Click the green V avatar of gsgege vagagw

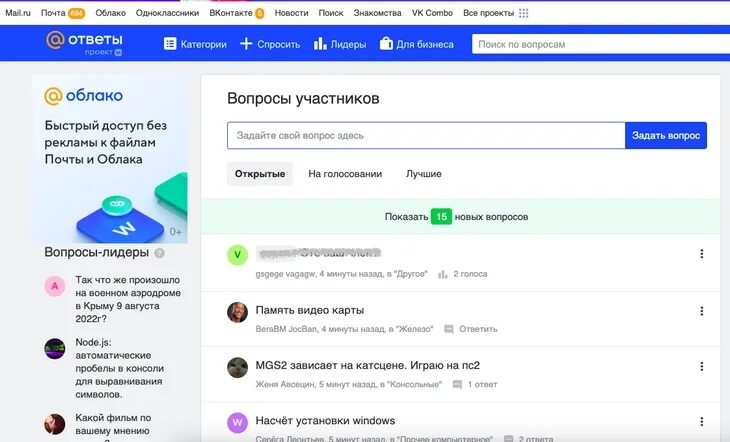[237, 255]
